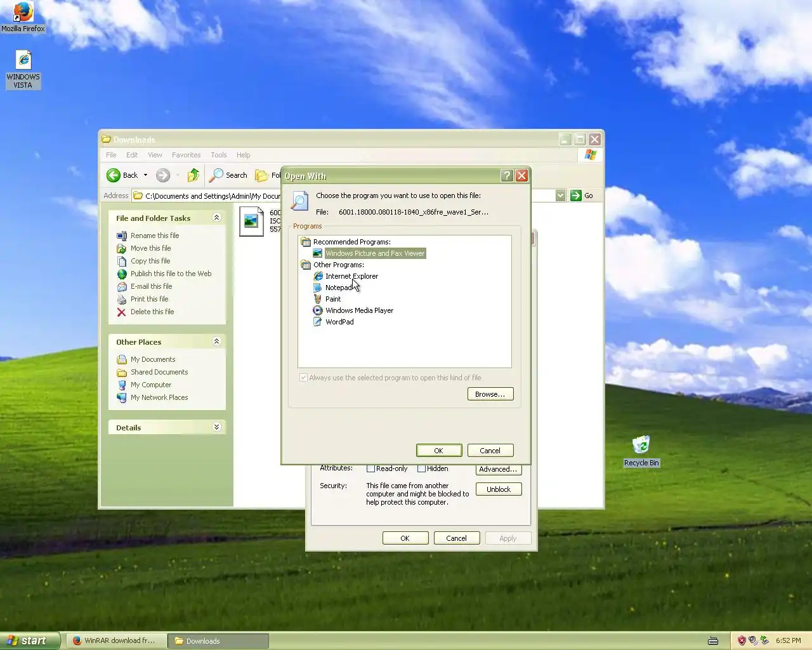Open Mozilla Firefox desktop shortcut
812x650 pixels.
coord(23,17)
